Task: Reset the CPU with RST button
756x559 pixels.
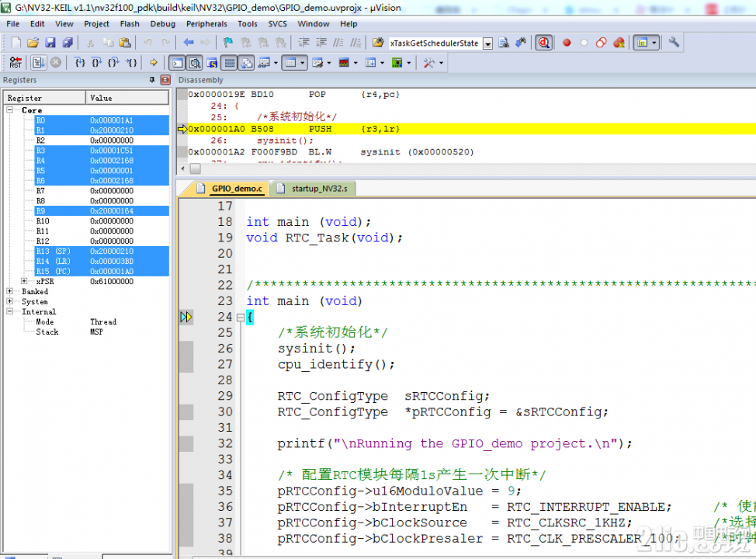Action: click(x=16, y=62)
